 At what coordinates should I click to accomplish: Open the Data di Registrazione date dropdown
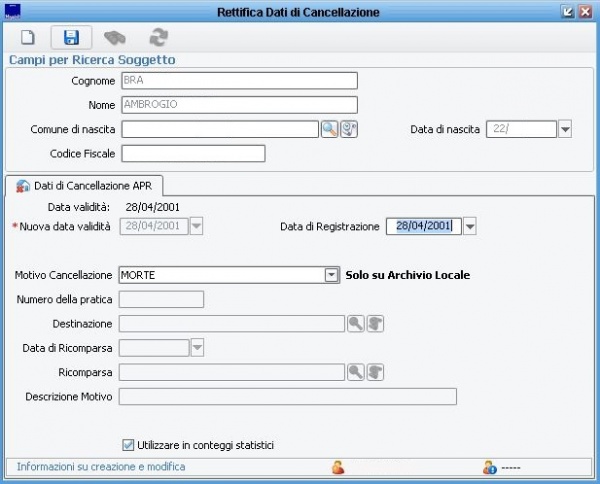coord(470,226)
